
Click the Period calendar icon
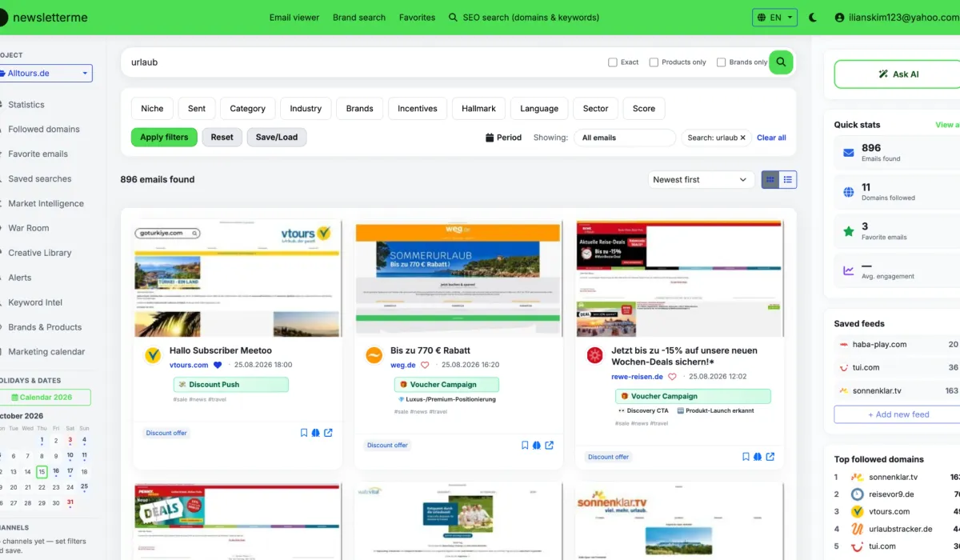(490, 138)
